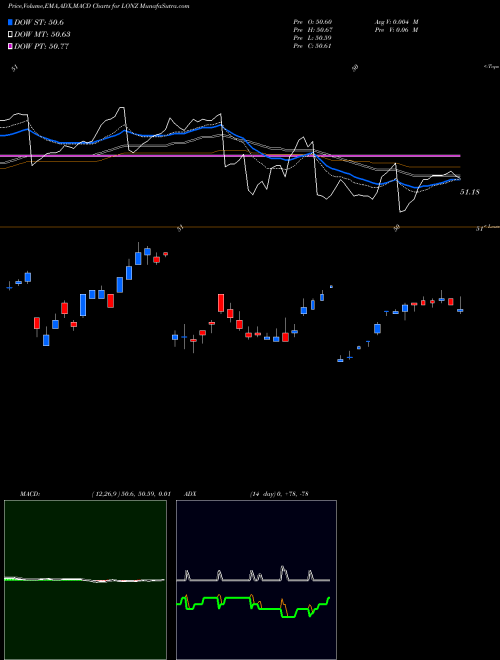Screen dimensions: 500x660
Task: Open the dark blue ADX indicator panel
Action: coord(256,580)
